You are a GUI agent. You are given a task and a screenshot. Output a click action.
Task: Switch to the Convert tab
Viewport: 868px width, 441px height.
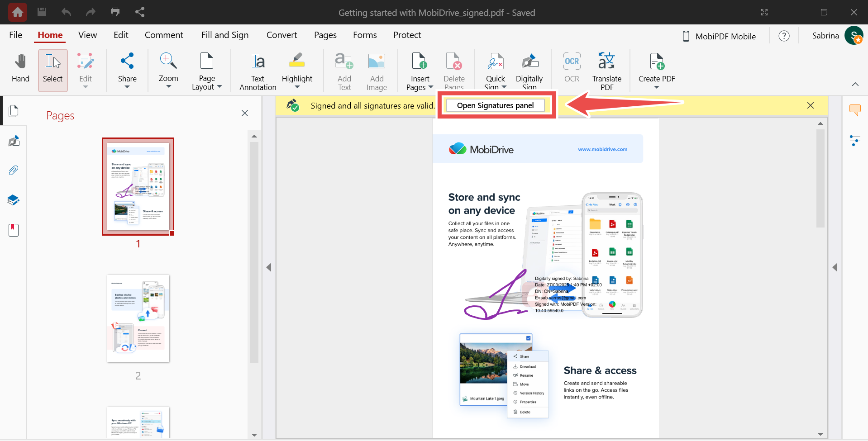(281, 35)
